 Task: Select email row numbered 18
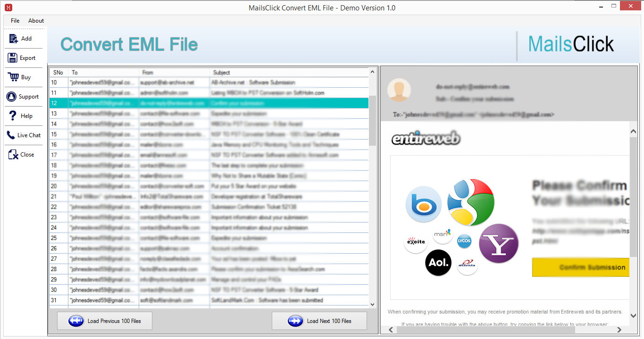pos(209,165)
